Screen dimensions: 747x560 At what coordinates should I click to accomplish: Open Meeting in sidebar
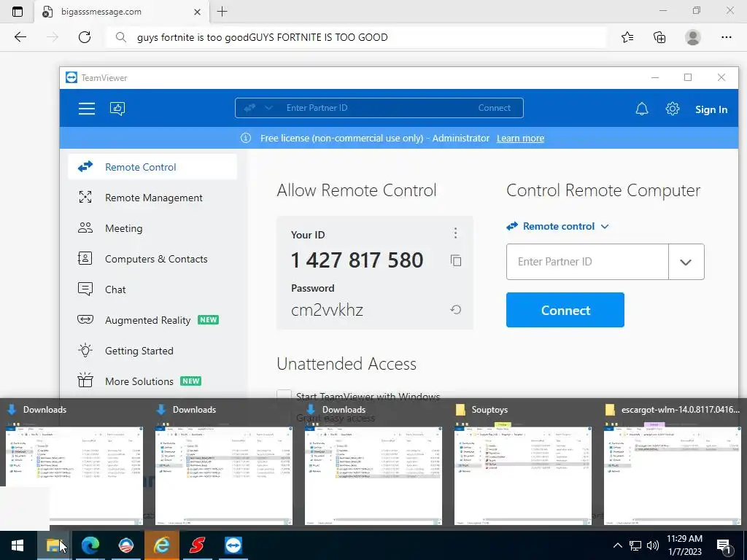[152, 228]
